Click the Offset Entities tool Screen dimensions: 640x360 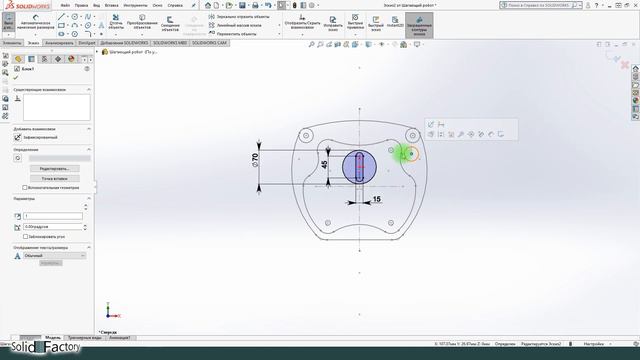pos(170,23)
